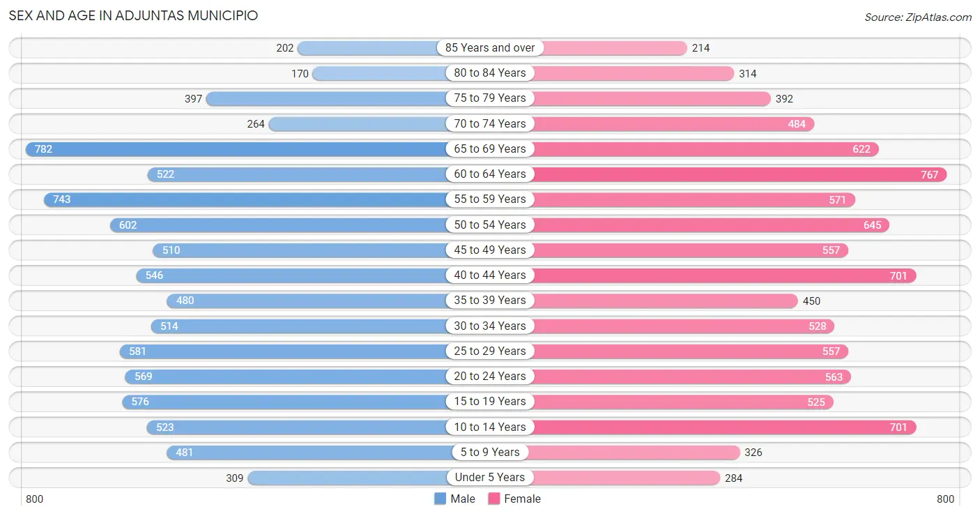Click the chart title Sex and Age in Adjuntas
980x516 pixels.
coord(133,15)
